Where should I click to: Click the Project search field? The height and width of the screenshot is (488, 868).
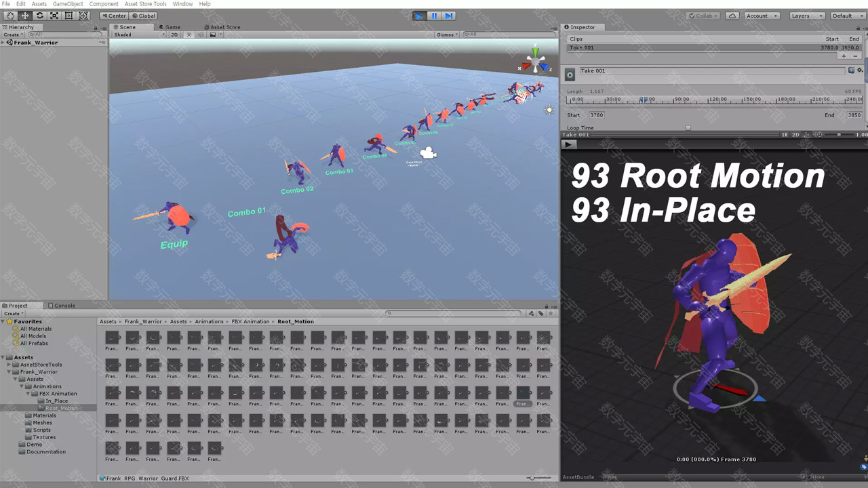[x=454, y=313]
